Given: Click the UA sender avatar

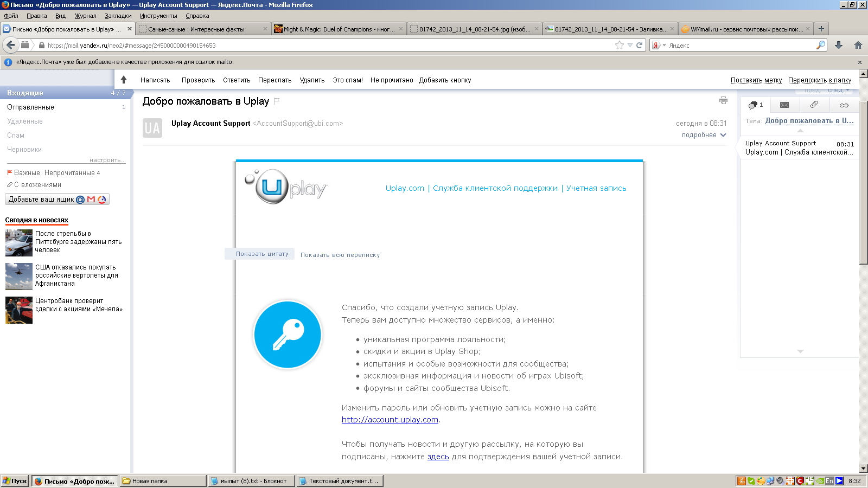Looking at the screenshot, I should click(152, 128).
